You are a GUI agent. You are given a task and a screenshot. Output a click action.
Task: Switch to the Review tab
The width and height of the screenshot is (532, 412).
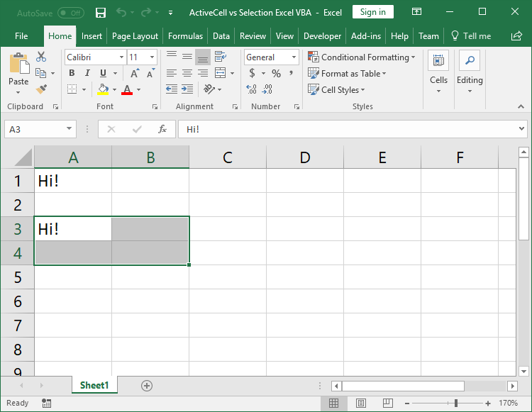(x=253, y=36)
